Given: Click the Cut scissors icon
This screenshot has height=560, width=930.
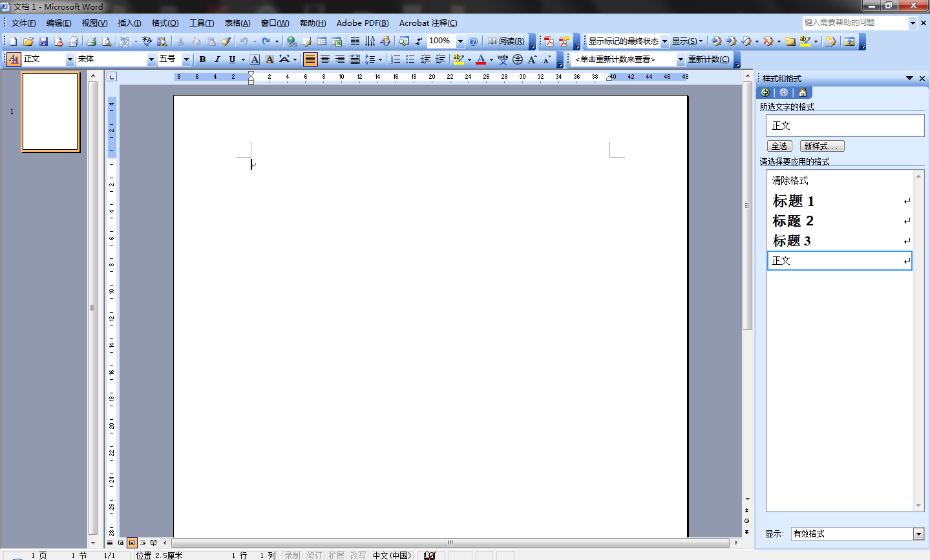Looking at the screenshot, I should (x=180, y=41).
